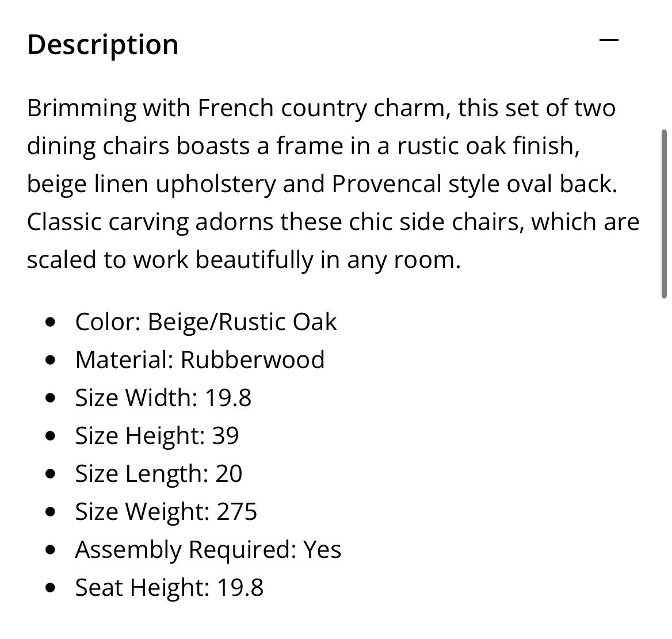Click the bullet before Assembly Required
Viewport: 672px width, 639px height.
[50, 550]
